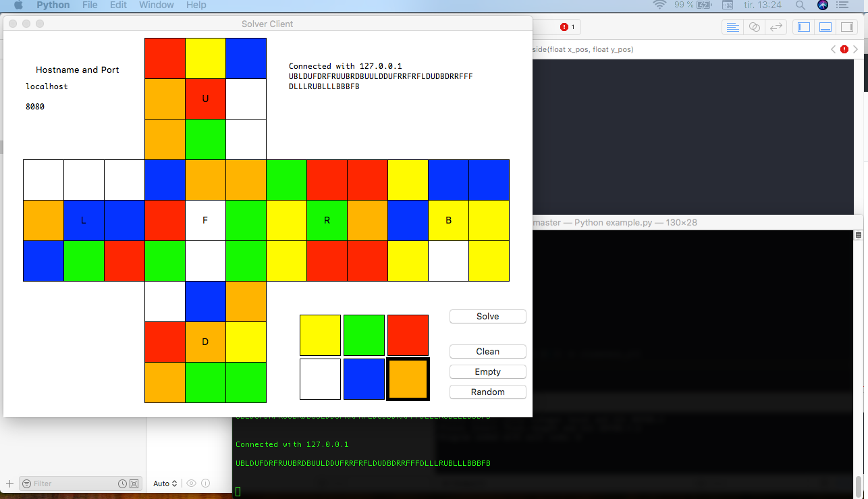Click the center facelet labeled B
This screenshot has height=499, width=868.
click(x=448, y=220)
